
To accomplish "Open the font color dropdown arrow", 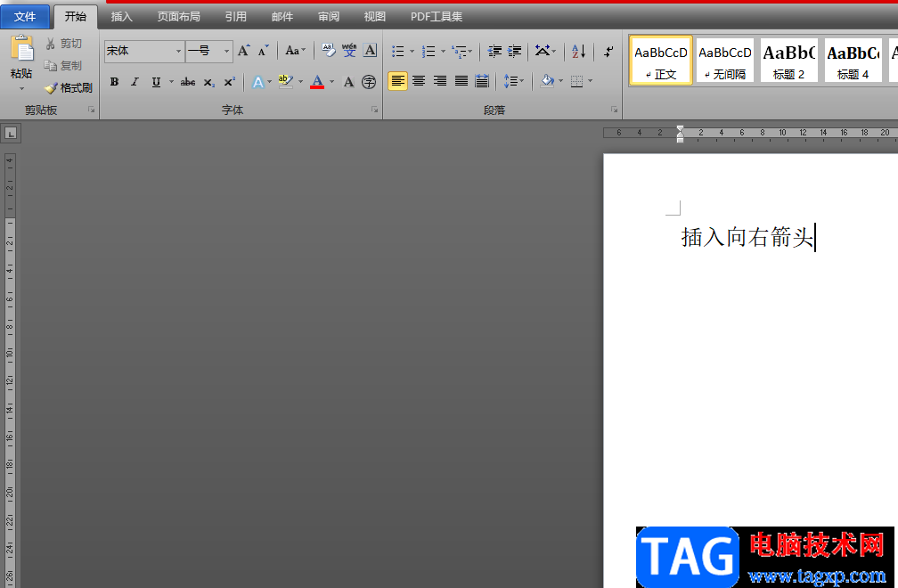I will tap(331, 82).
